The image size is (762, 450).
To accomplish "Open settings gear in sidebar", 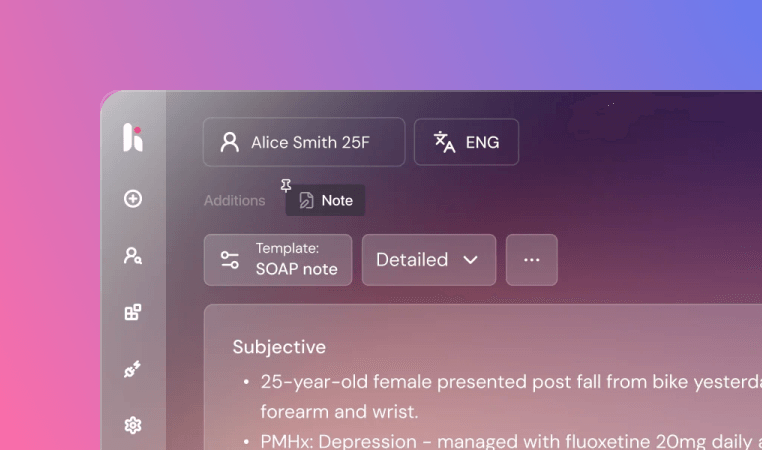I will pyautogui.click(x=133, y=425).
